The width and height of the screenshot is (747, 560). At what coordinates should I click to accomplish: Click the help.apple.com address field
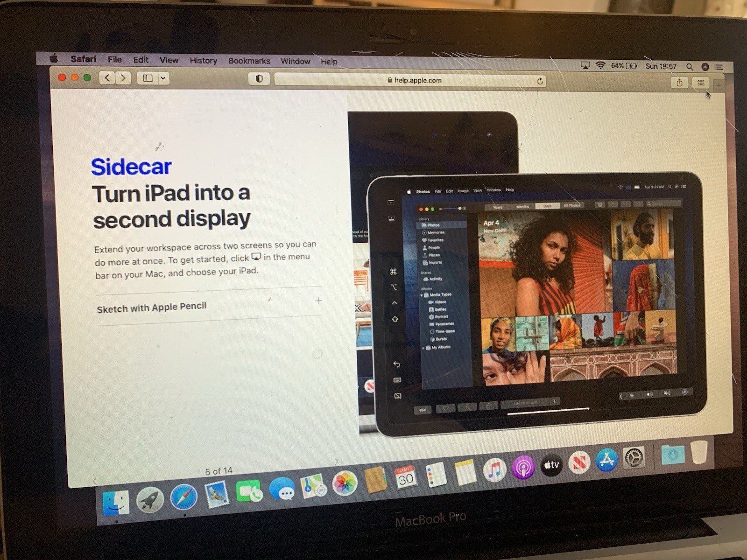[x=410, y=80]
